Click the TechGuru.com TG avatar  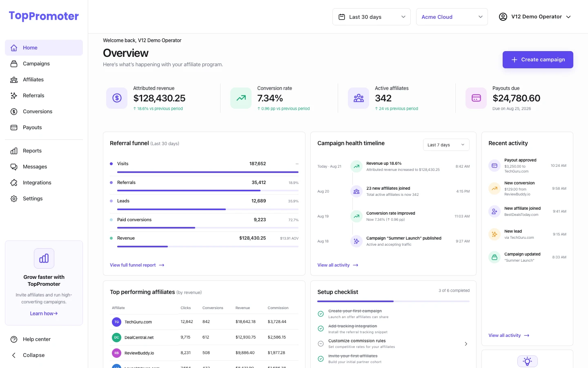[117, 322]
